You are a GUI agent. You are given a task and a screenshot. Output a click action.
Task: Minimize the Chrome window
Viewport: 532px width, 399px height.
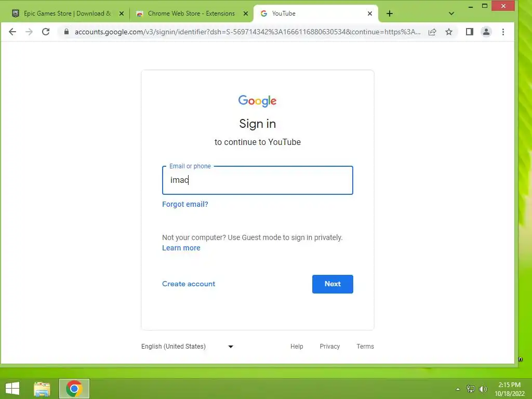(471, 6)
